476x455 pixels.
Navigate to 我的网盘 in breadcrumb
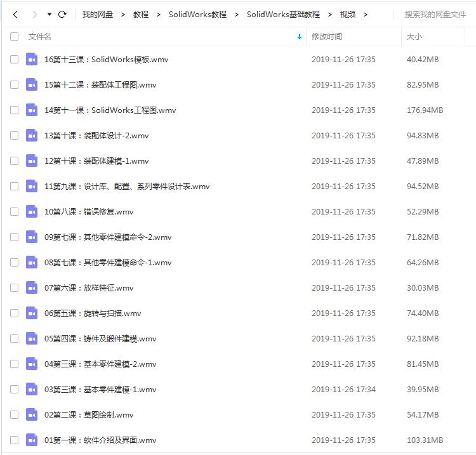pos(98,14)
